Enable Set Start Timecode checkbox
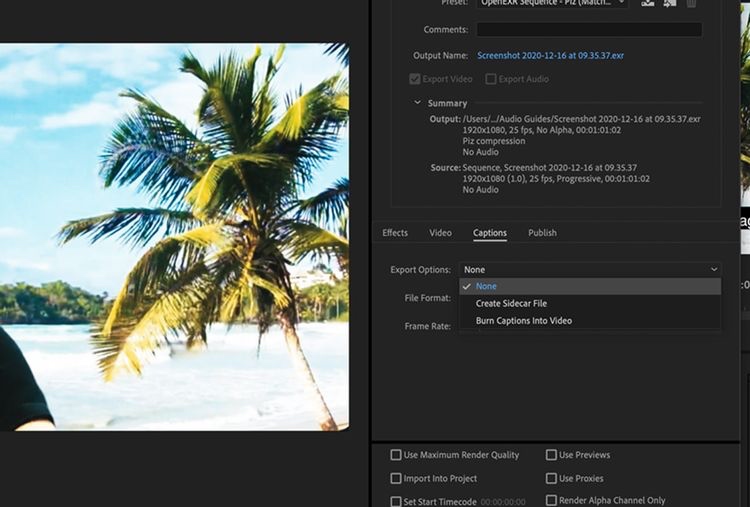This screenshot has height=507, width=750. (396, 501)
